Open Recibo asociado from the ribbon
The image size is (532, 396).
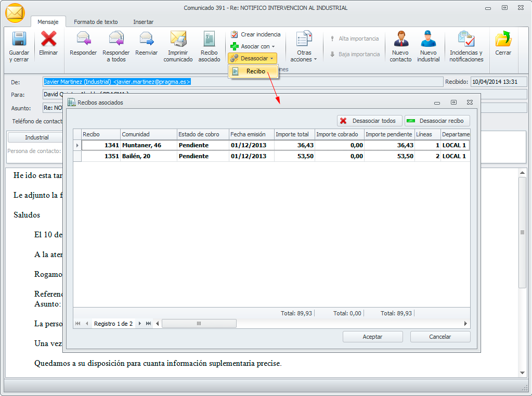209,40
